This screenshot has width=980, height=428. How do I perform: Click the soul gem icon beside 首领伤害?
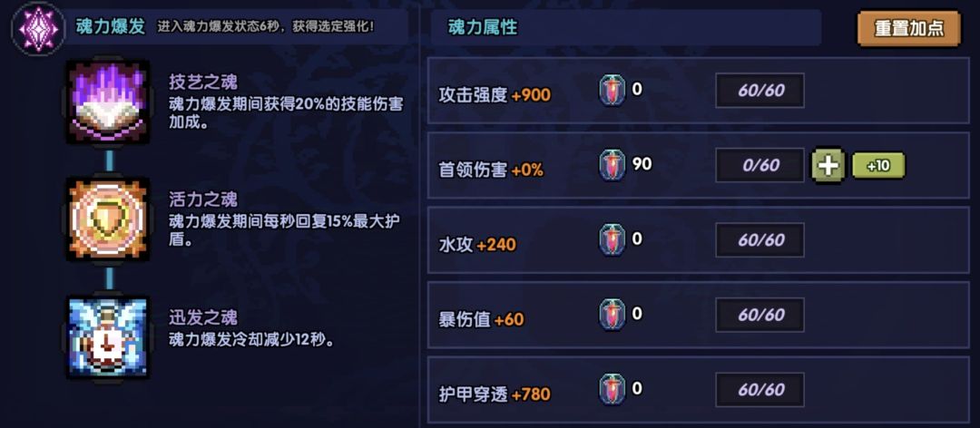click(612, 166)
